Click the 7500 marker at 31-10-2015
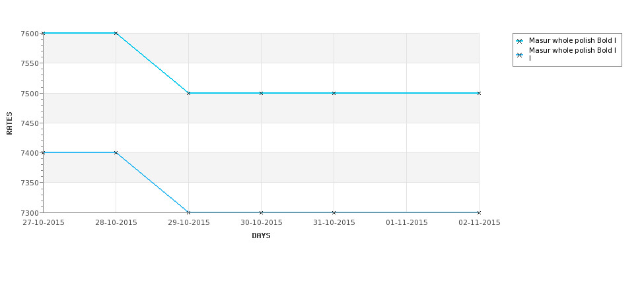This screenshot has height=283, width=644. pos(334,93)
